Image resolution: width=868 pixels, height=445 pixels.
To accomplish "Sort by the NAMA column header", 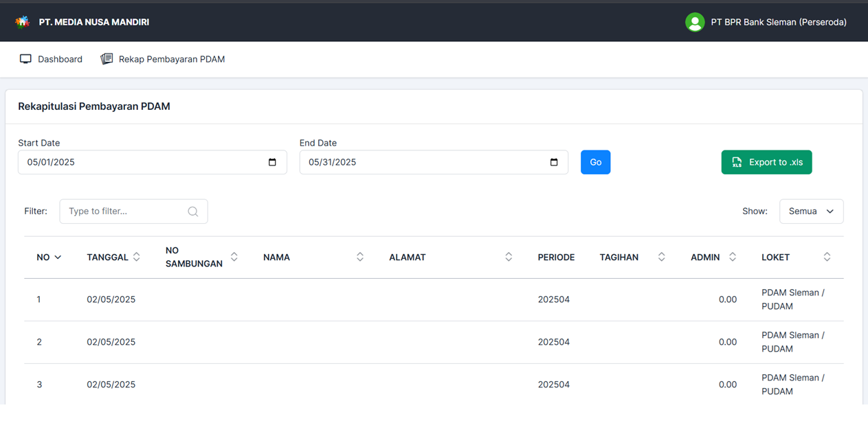I will point(276,257).
